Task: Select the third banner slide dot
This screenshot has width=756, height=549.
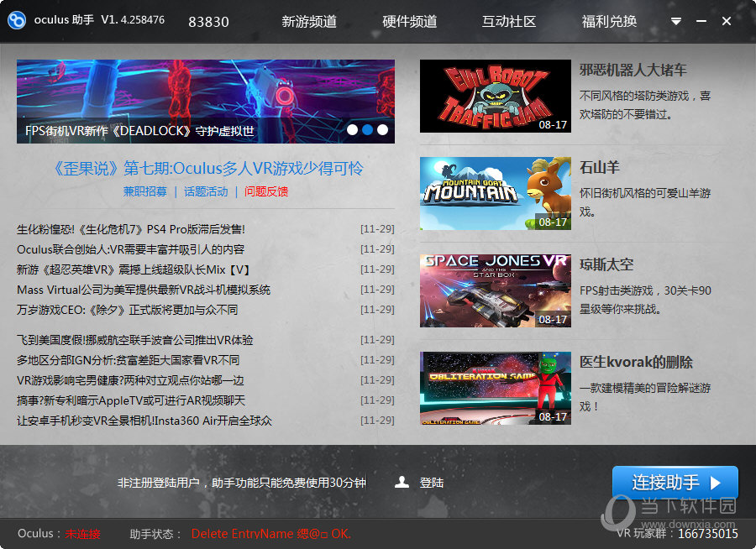Action: 382,129
